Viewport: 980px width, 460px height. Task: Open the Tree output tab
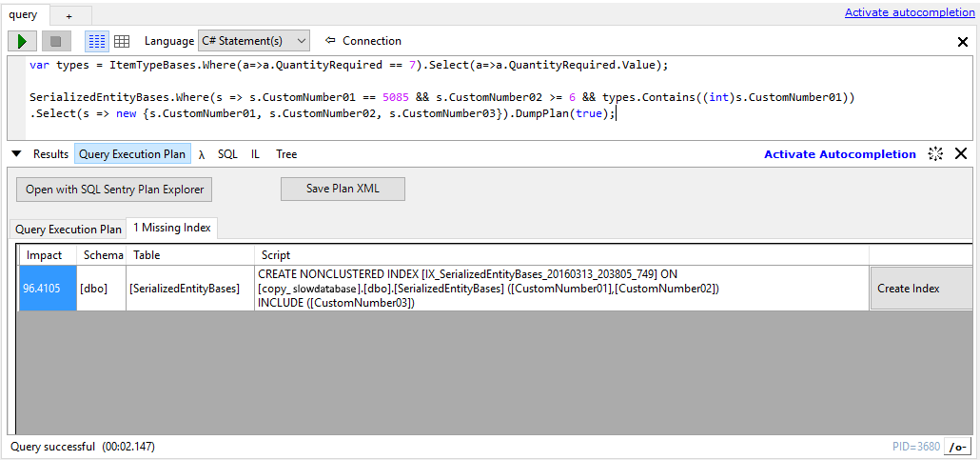pyautogui.click(x=287, y=154)
